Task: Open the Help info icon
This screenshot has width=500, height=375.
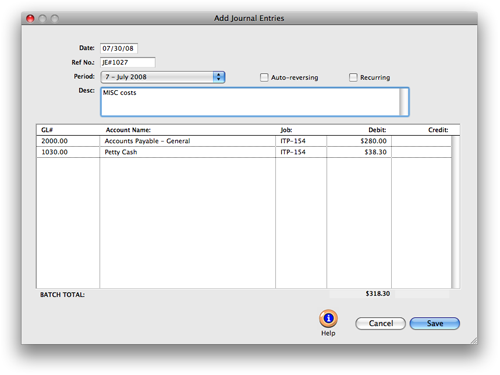Action: click(x=328, y=319)
